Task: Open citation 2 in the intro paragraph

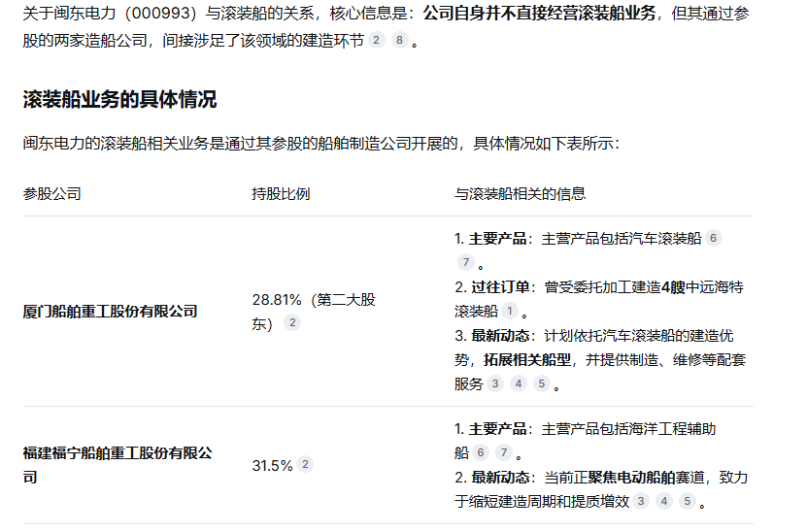Action: [x=376, y=40]
